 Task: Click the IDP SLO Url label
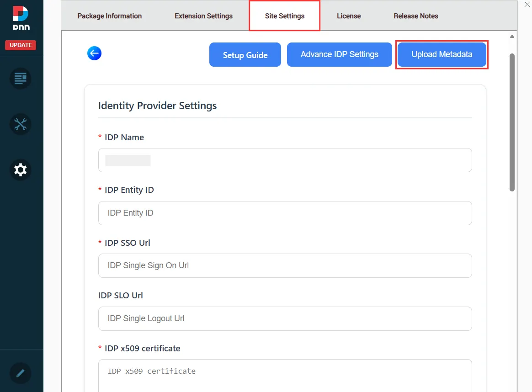click(x=121, y=295)
